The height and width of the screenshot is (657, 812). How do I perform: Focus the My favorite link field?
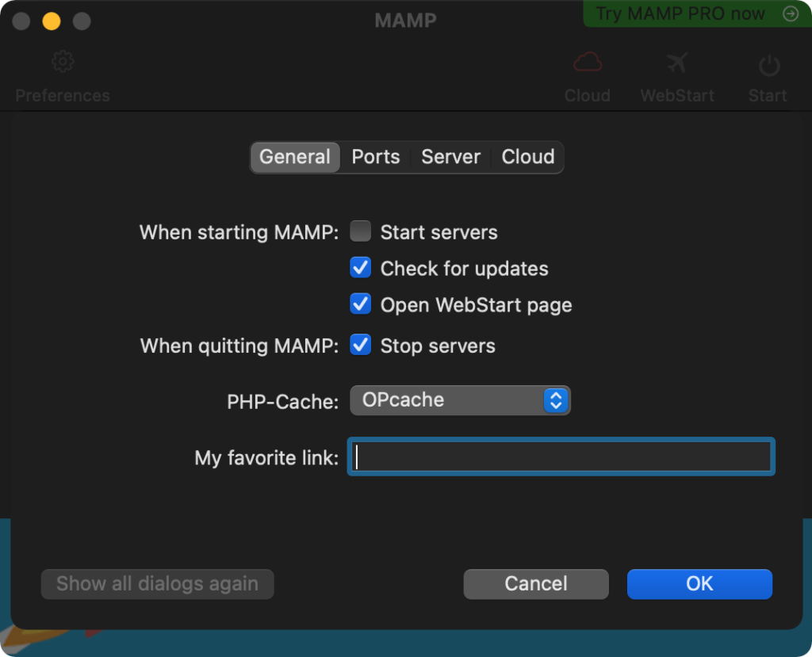(561, 456)
